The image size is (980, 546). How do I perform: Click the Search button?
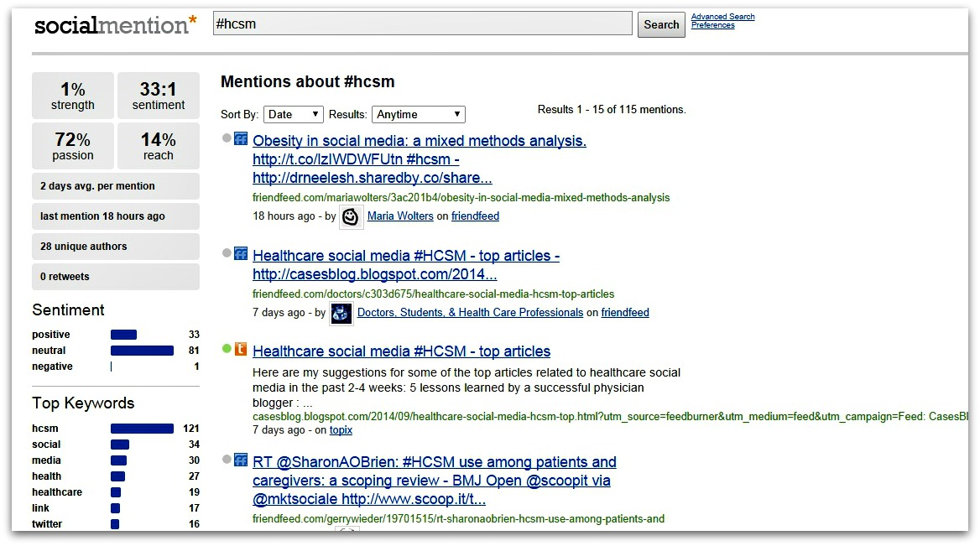[x=661, y=24]
